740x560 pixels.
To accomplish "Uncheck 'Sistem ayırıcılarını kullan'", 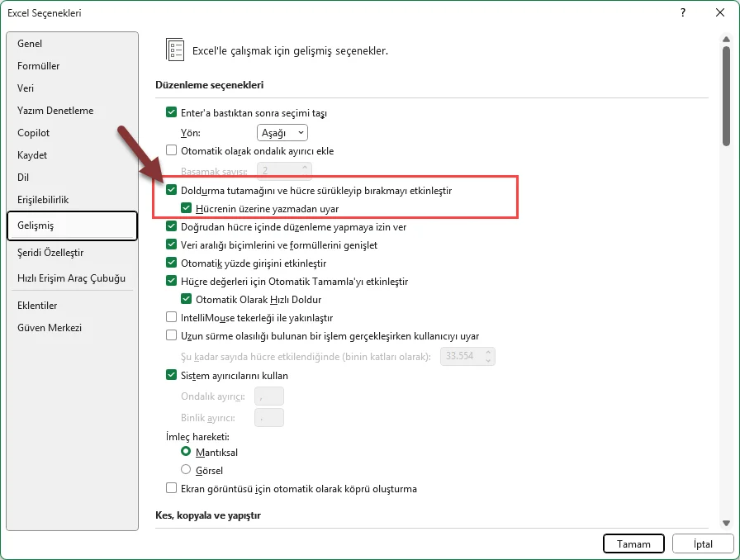I will tap(171, 375).
